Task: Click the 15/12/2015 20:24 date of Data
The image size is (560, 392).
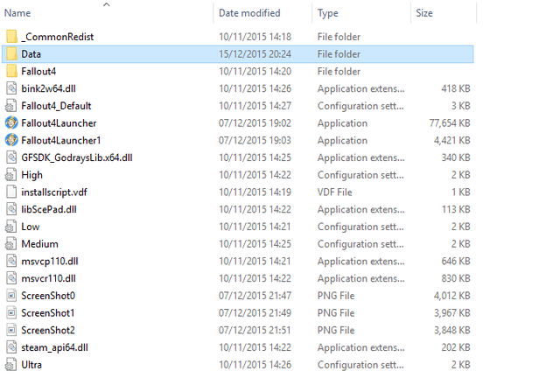Action: [x=255, y=54]
